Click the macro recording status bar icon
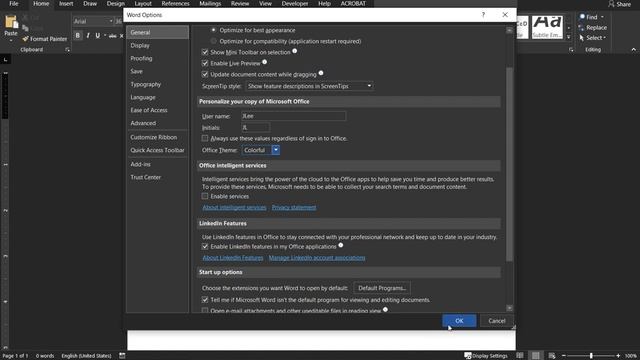Viewport: 640px width, 360px height. coord(122,356)
